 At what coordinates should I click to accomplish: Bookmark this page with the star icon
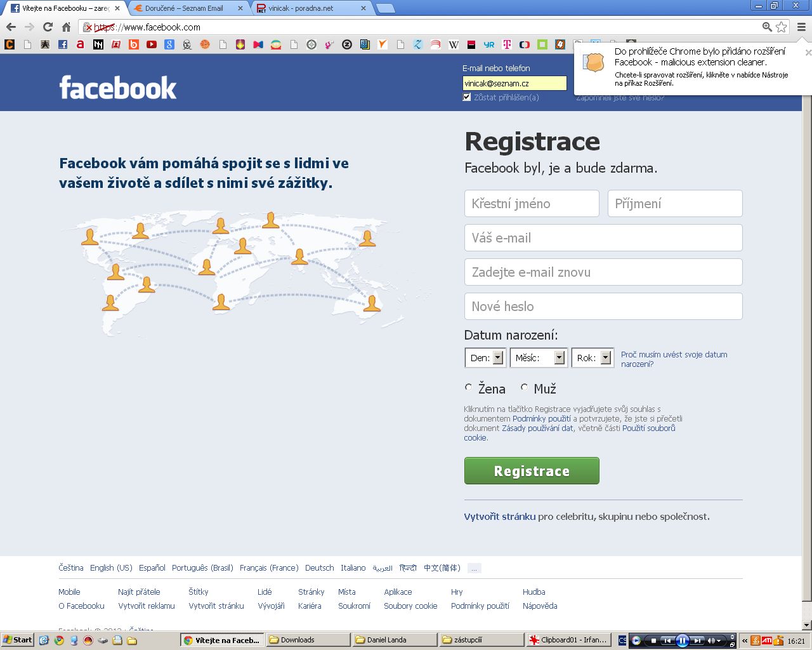click(x=782, y=27)
